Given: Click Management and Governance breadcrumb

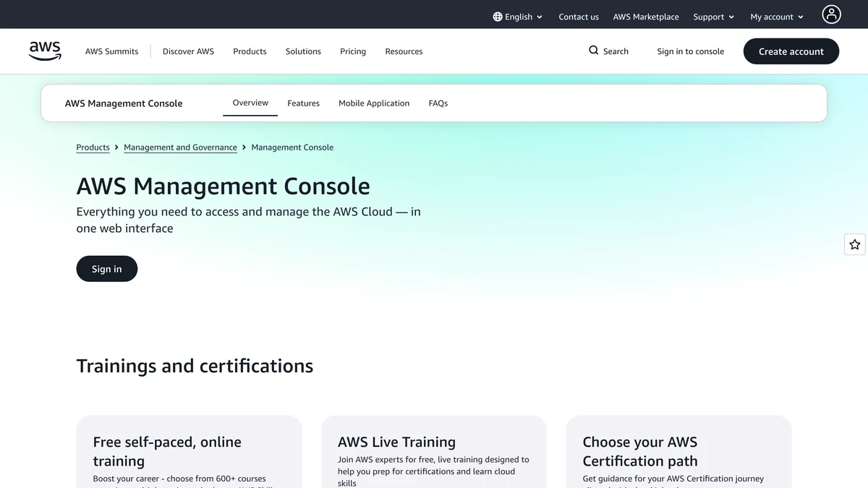Looking at the screenshot, I should point(180,147).
